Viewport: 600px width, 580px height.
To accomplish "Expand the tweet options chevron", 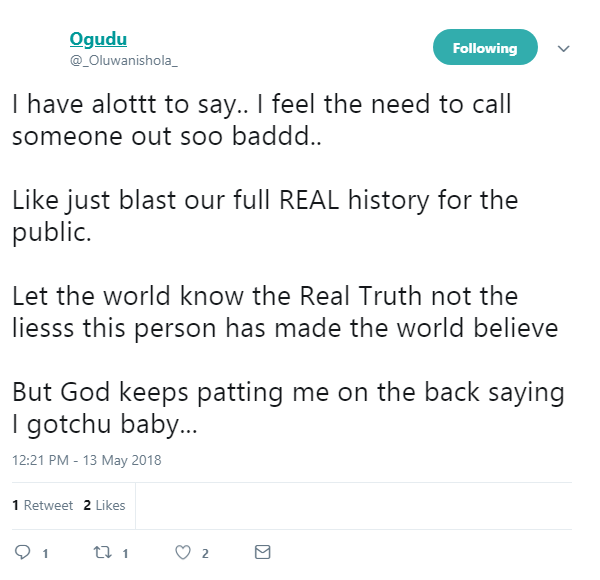I will point(563,48).
